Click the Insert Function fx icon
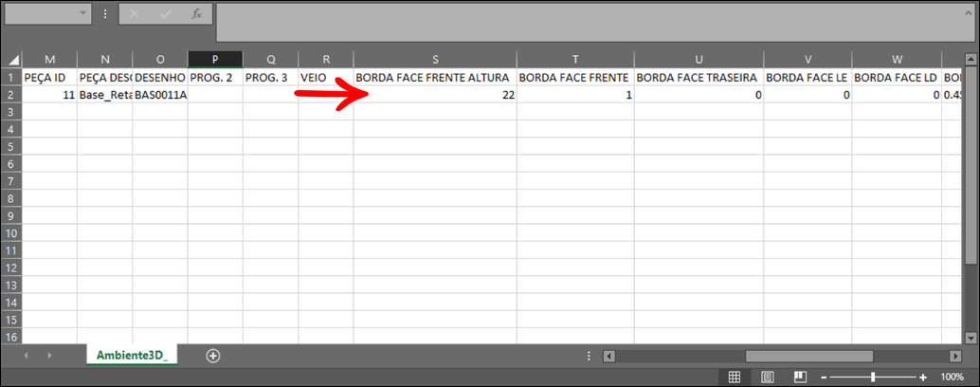This screenshot has width=980, height=387. click(x=197, y=14)
